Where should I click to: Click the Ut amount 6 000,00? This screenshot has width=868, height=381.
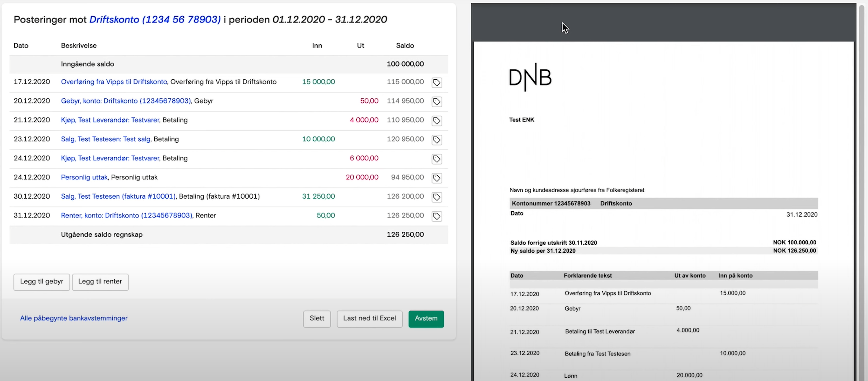(364, 158)
